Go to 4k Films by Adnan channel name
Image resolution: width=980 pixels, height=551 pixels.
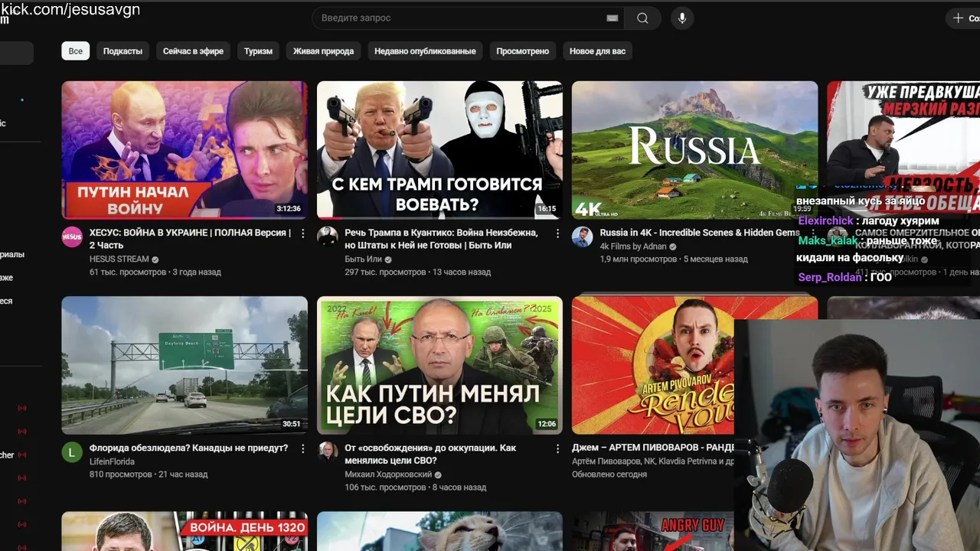[633, 247]
